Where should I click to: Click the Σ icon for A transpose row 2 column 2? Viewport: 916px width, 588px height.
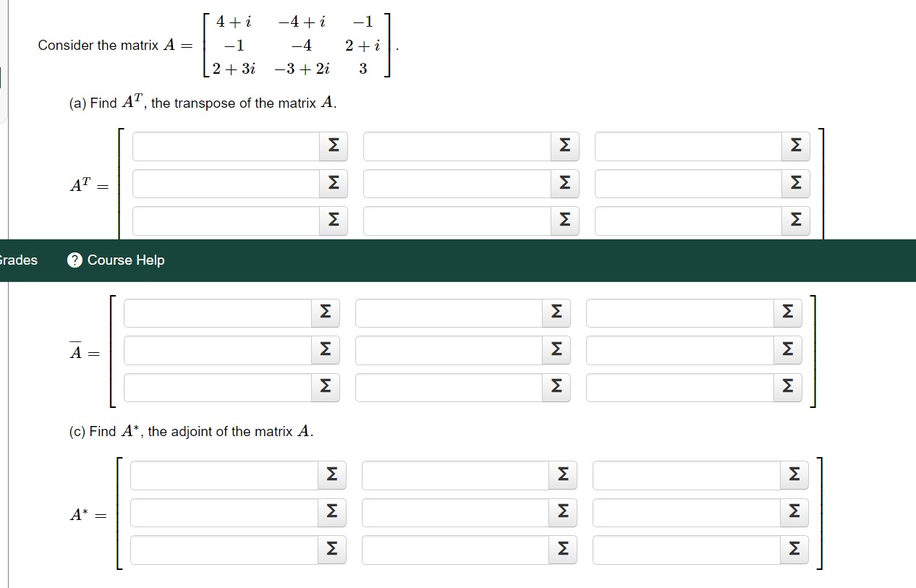[x=564, y=183]
